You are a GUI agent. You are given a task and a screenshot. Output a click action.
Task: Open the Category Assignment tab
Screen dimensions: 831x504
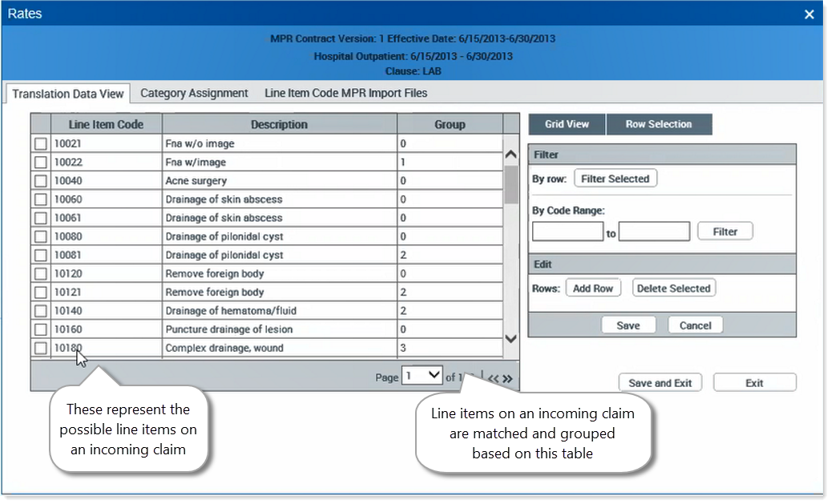pos(194,93)
